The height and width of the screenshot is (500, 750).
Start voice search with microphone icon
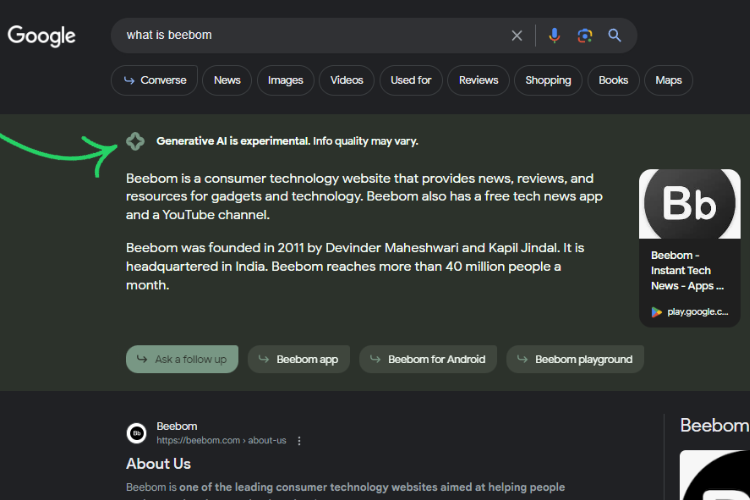click(554, 35)
